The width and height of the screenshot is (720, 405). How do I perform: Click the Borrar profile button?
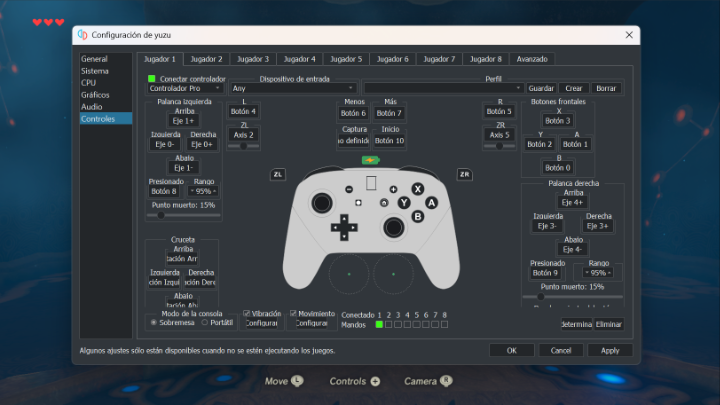point(606,88)
